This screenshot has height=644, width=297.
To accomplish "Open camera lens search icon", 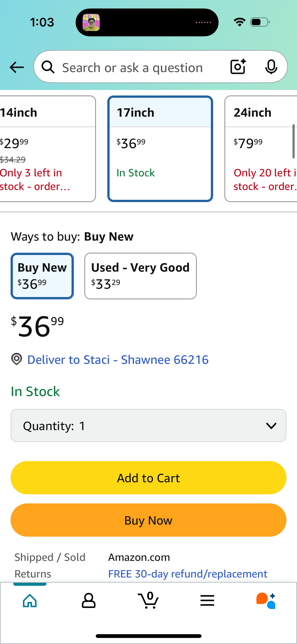I will [x=238, y=67].
